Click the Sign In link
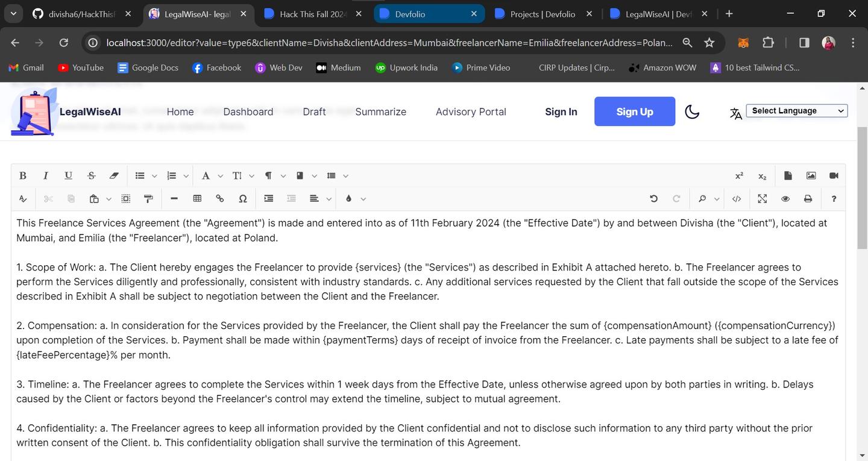 point(561,111)
